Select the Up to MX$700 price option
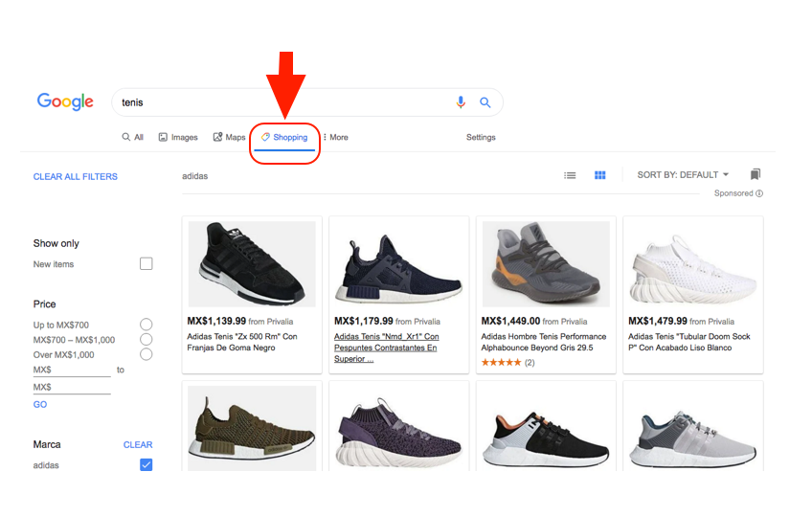Image resolution: width=812 pixels, height=517 pixels. pos(146,325)
